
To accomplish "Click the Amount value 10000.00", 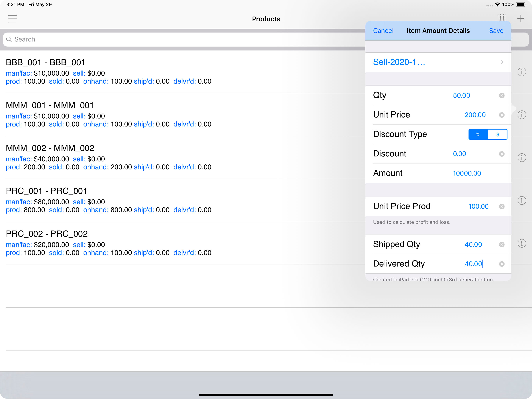I will click(467, 174).
